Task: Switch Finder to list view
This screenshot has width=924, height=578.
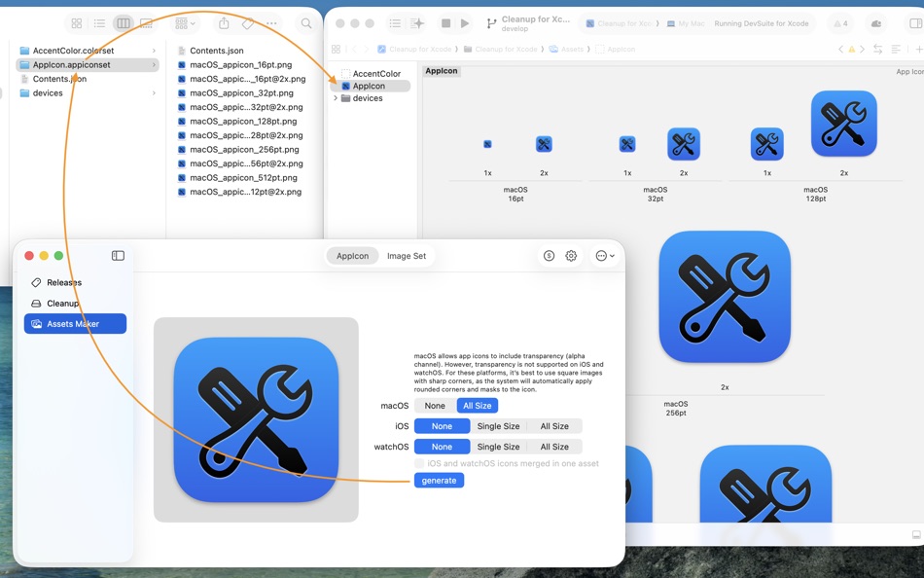Action: [x=101, y=23]
